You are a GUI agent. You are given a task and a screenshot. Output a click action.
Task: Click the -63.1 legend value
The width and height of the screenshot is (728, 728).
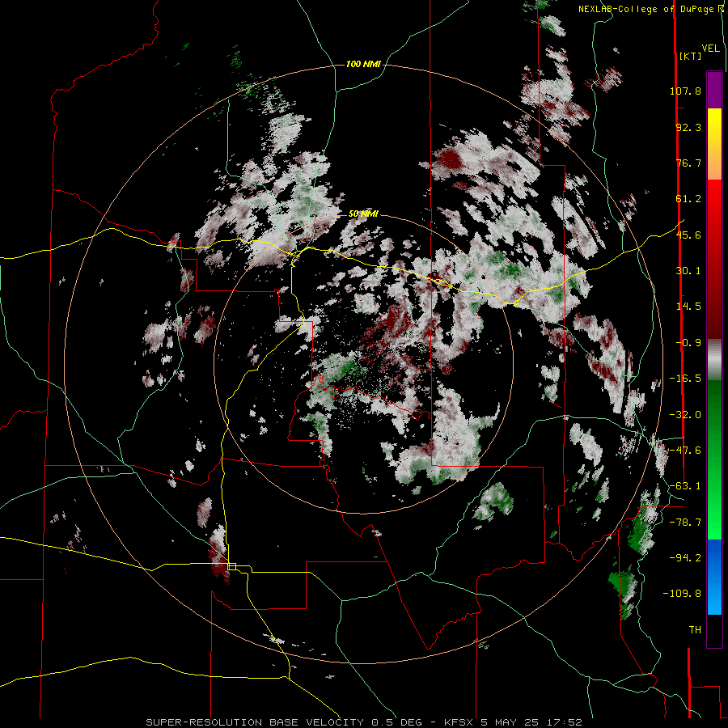tap(685, 486)
